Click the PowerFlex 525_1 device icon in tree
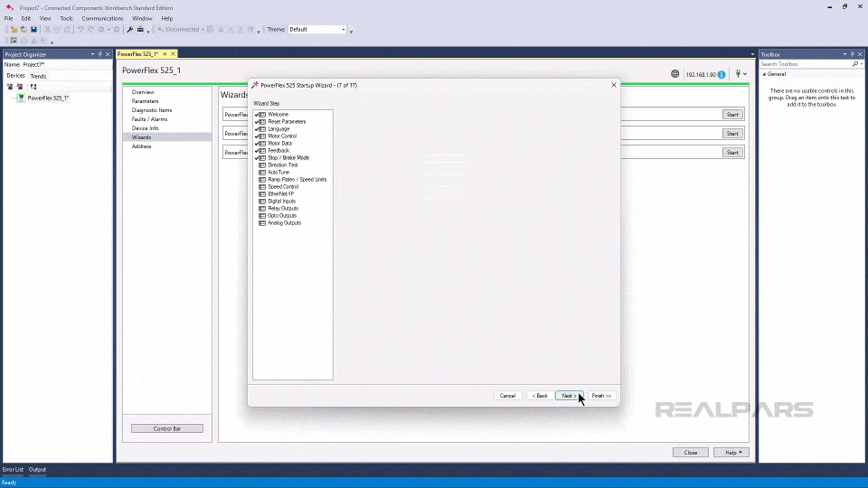868x488 pixels. (21, 98)
